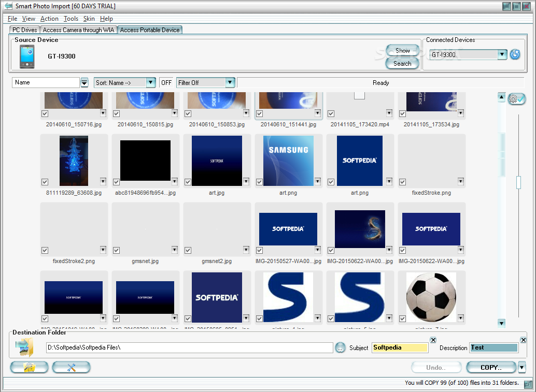The image size is (536, 392).
Task: Toggle checkbox for 20141105_173420.mp4
Action: (x=331, y=114)
